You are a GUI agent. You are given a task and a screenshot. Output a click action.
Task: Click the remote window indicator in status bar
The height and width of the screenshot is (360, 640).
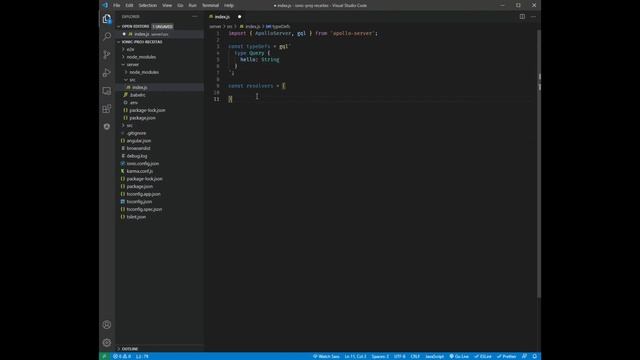(104, 356)
